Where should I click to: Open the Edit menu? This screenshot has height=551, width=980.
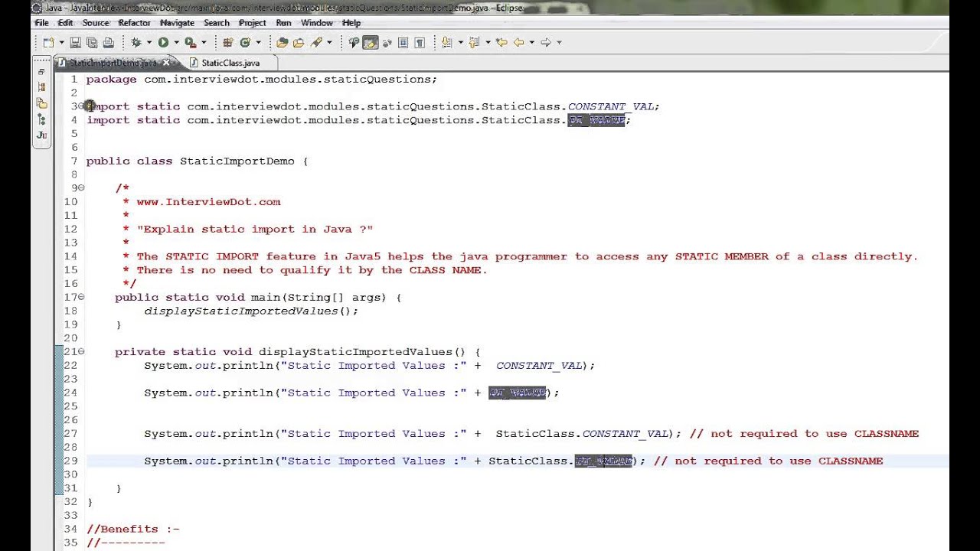point(65,23)
